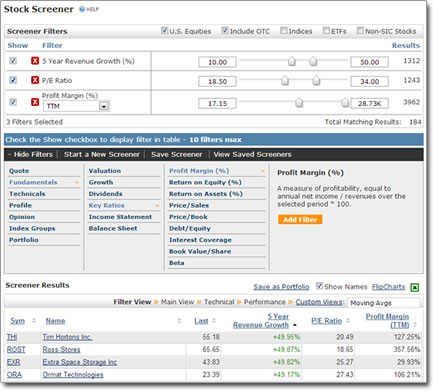The height and width of the screenshot is (390, 433).
Task: Click right slider handle for P/E Ratio
Action: click(316, 80)
